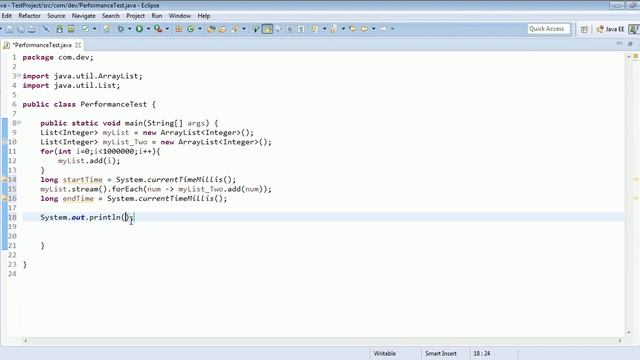Open the New Java Class dropdown arrow
Image resolution: width=640 pixels, height=360 pixels.
coord(200,29)
